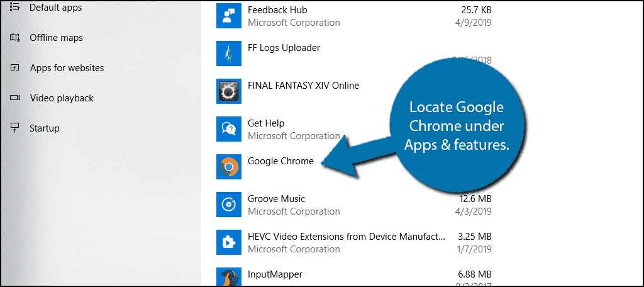
Task: Click the Google Chrome app icon
Action: click(229, 167)
